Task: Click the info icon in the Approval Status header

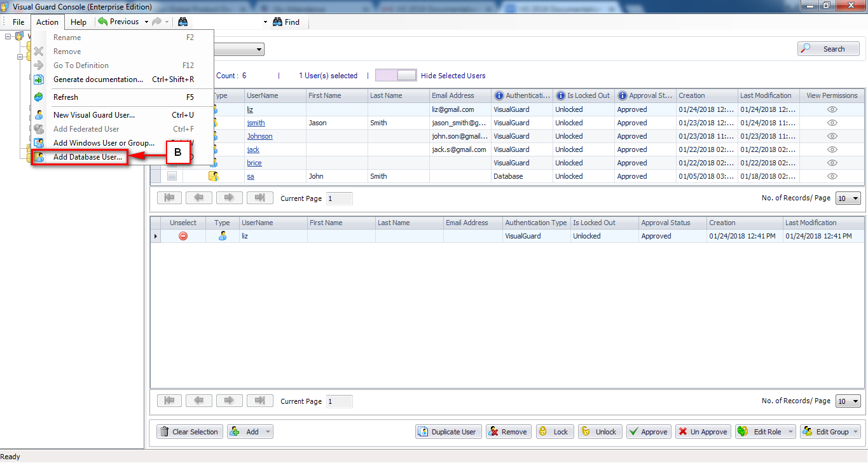Action: (x=623, y=95)
